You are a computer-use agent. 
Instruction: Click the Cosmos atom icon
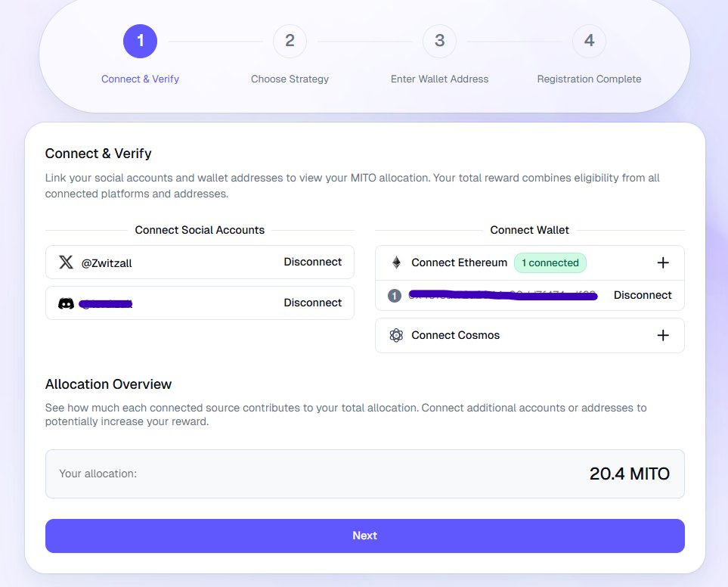396,335
